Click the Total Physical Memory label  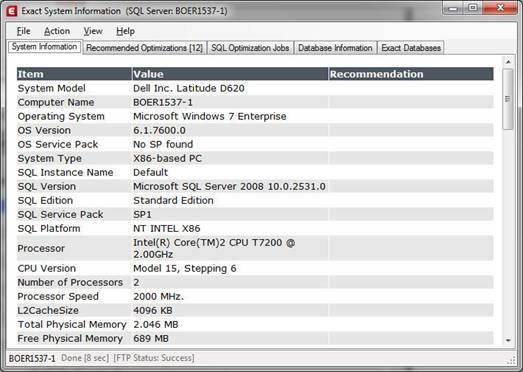[72, 325]
